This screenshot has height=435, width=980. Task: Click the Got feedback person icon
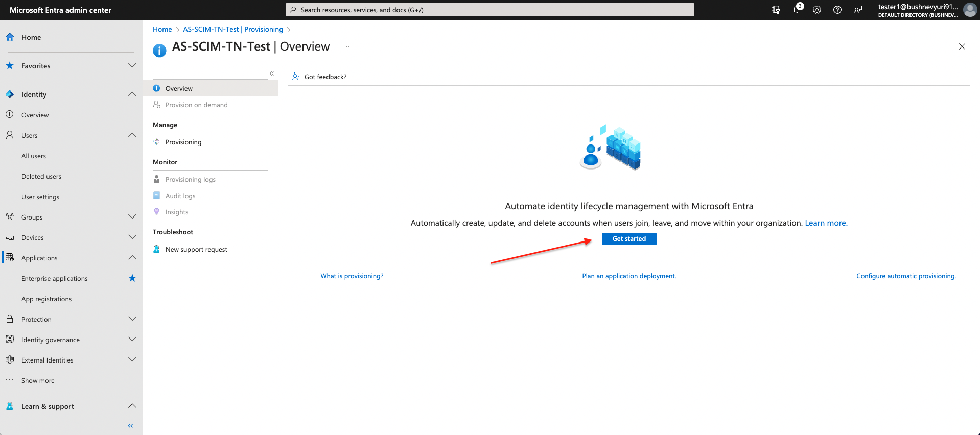[x=296, y=77]
